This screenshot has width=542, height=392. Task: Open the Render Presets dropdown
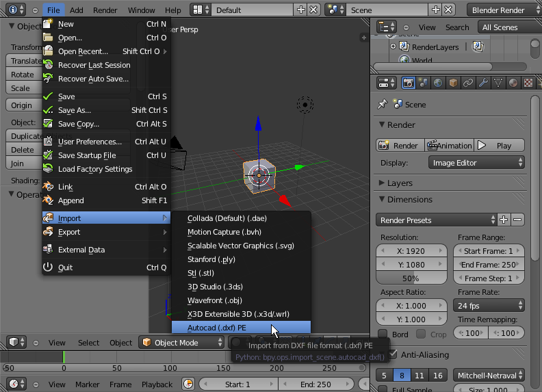[437, 220]
